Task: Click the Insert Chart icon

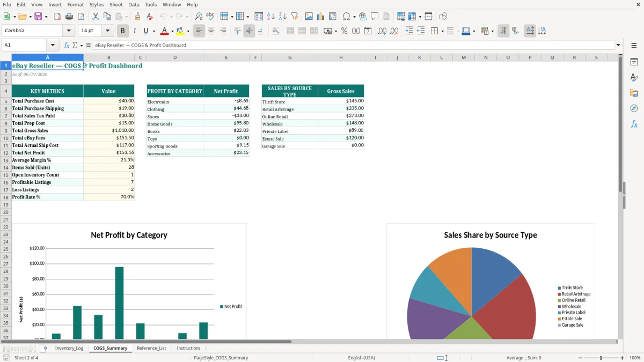Action: point(321,17)
